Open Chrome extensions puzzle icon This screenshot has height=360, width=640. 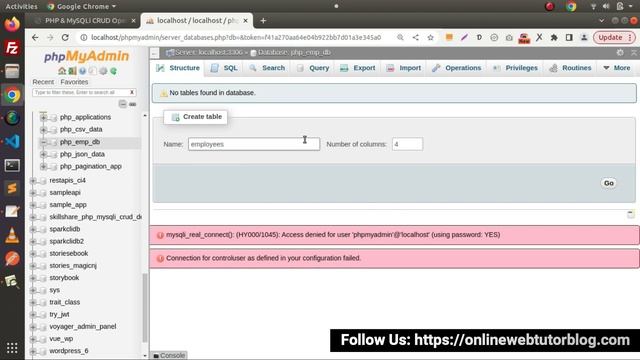pos(554,38)
